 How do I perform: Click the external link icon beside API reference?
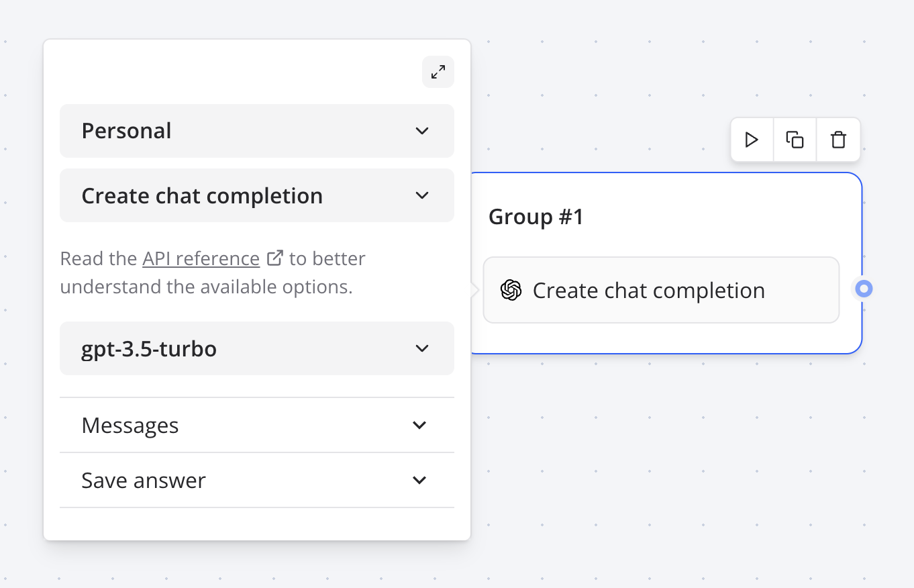[275, 256]
